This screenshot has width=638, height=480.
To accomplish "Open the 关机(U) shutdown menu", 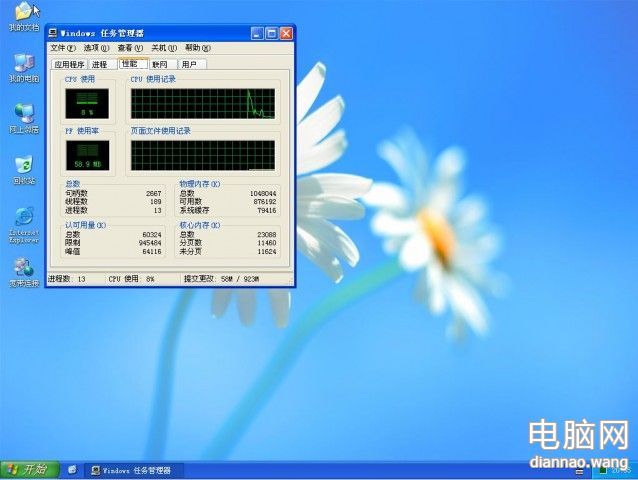I will coord(164,48).
